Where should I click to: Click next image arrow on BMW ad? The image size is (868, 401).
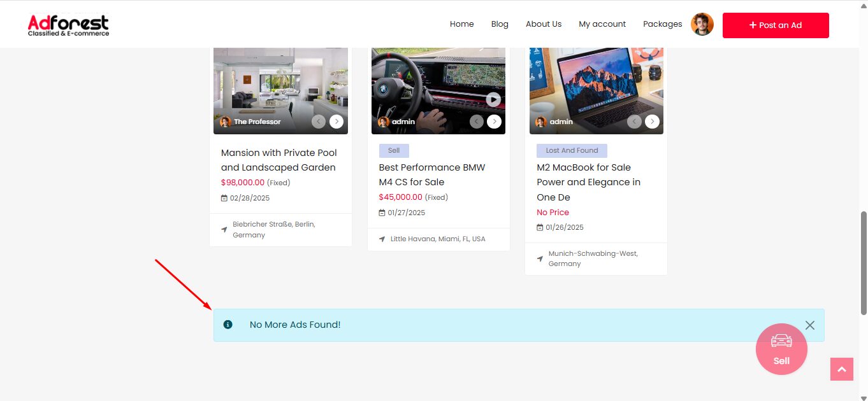[x=494, y=122]
